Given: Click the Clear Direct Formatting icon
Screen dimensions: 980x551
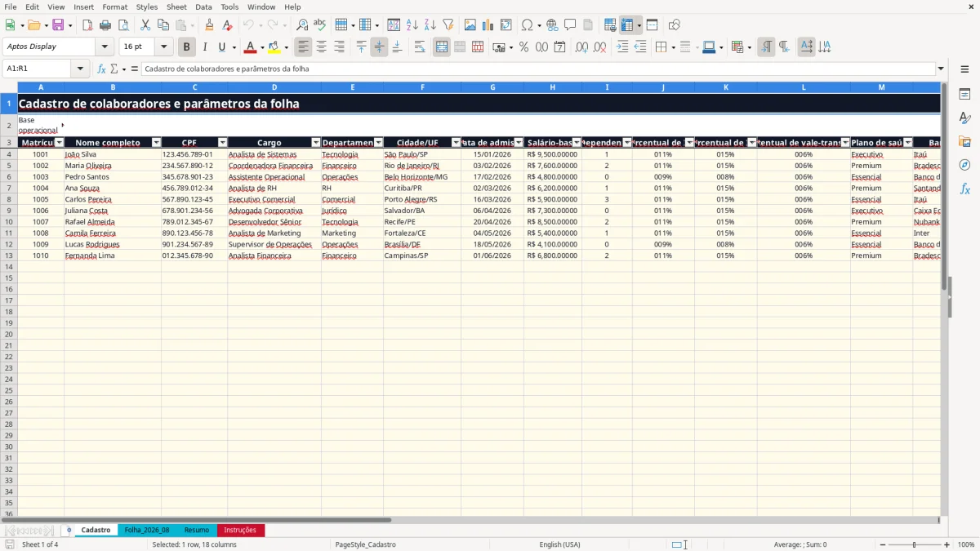Looking at the screenshot, I should (228, 25).
